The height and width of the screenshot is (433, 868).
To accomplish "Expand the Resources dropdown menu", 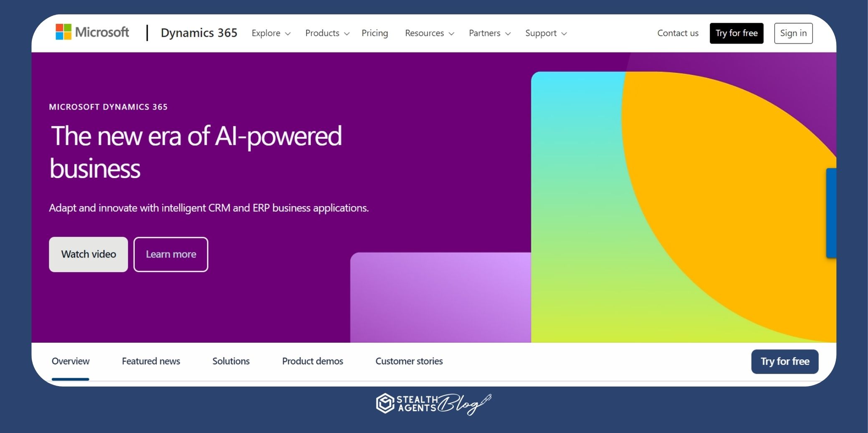I will [x=429, y=33].
